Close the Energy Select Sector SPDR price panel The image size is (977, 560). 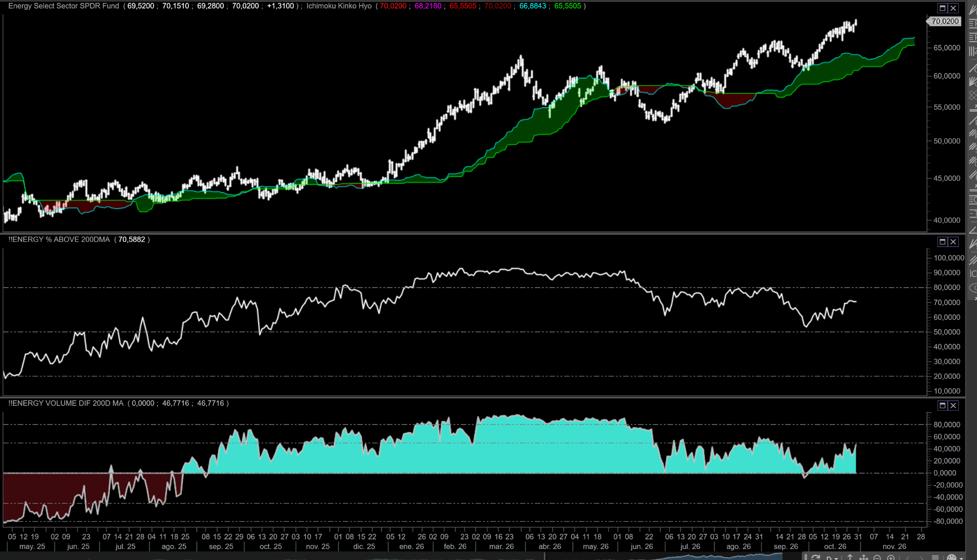point(953,8)
